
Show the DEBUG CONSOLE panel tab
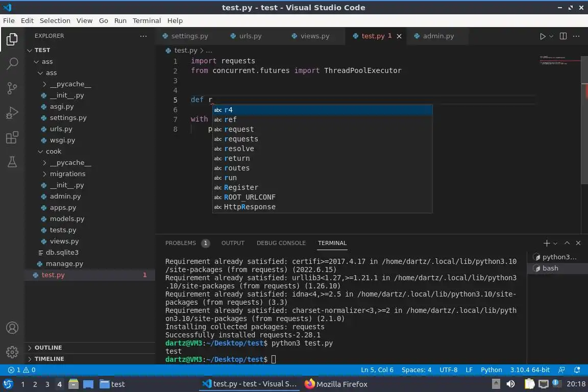[x=281, y=243]
